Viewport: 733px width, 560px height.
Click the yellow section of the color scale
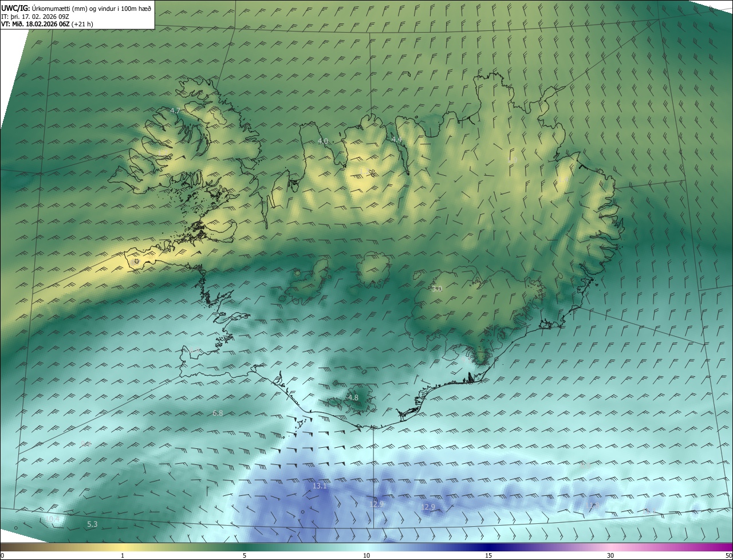click(123, 547)
